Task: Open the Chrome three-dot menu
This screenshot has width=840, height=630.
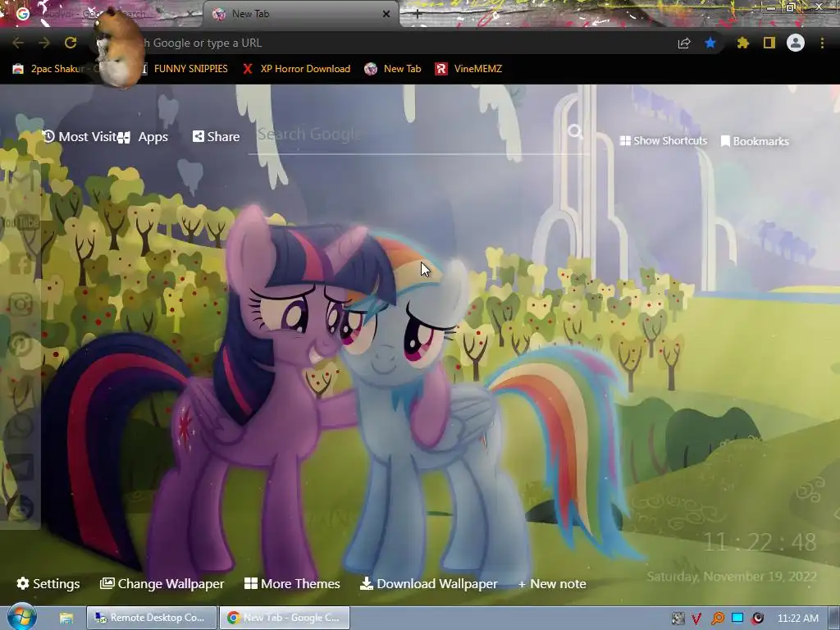Action: [822, 43]
